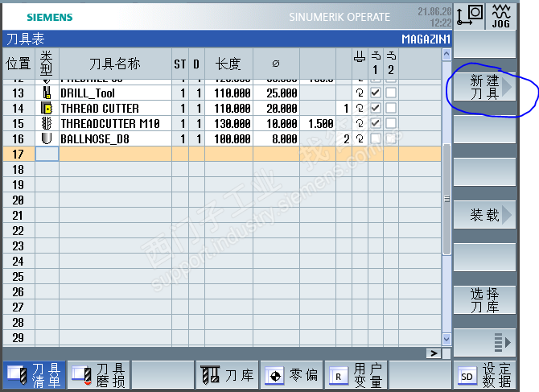The height and width of the screenshot is (392, 539).
Task: Select magazine position 29 row number
Action: pos(19,338)
